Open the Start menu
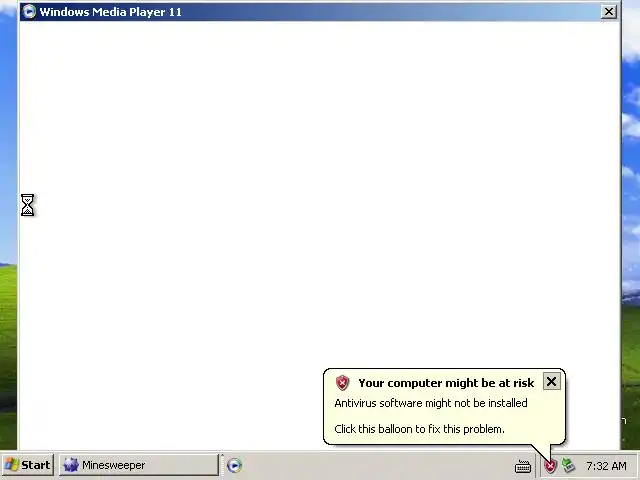 [27, 465]
